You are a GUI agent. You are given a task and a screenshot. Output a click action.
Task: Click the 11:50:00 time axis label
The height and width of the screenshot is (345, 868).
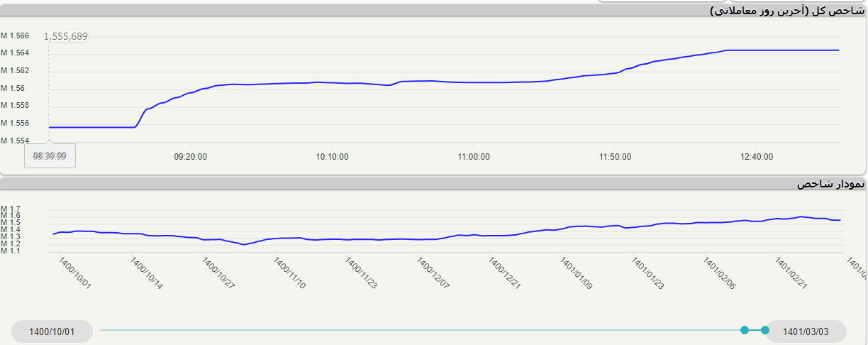[x=615, y=157]
